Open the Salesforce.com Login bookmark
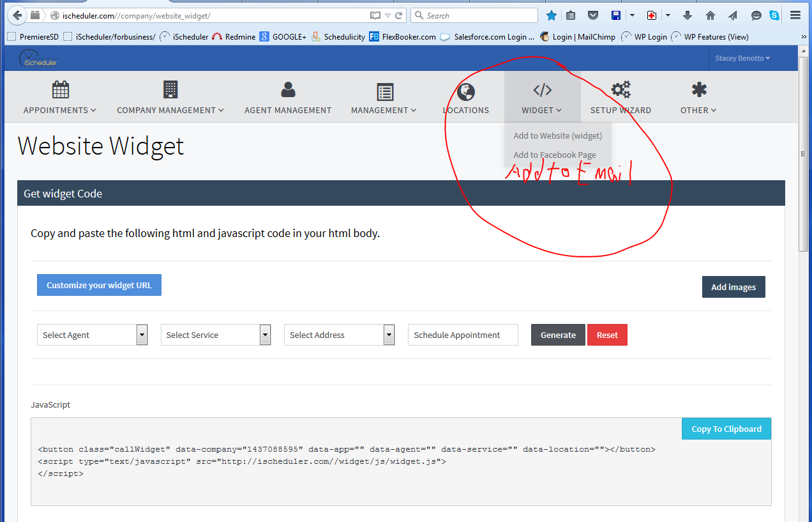The width and height of the screenshot is (812, 522). point(487,37)
